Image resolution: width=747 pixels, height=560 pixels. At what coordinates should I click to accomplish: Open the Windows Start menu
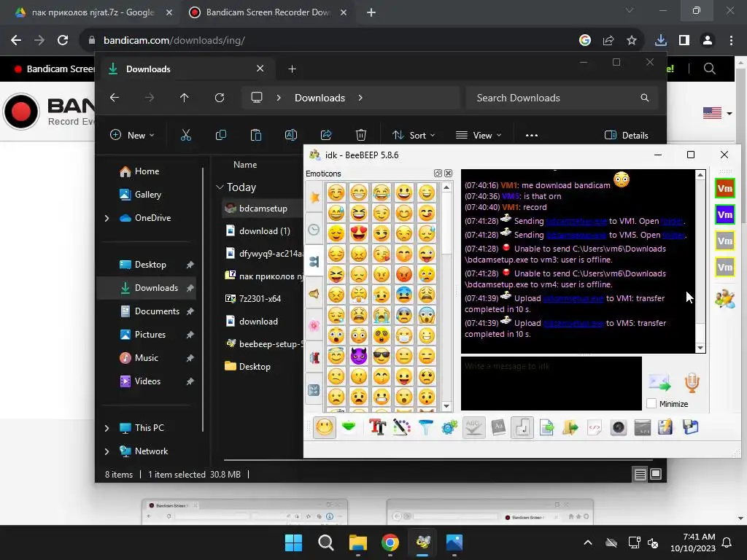[293, 542]
